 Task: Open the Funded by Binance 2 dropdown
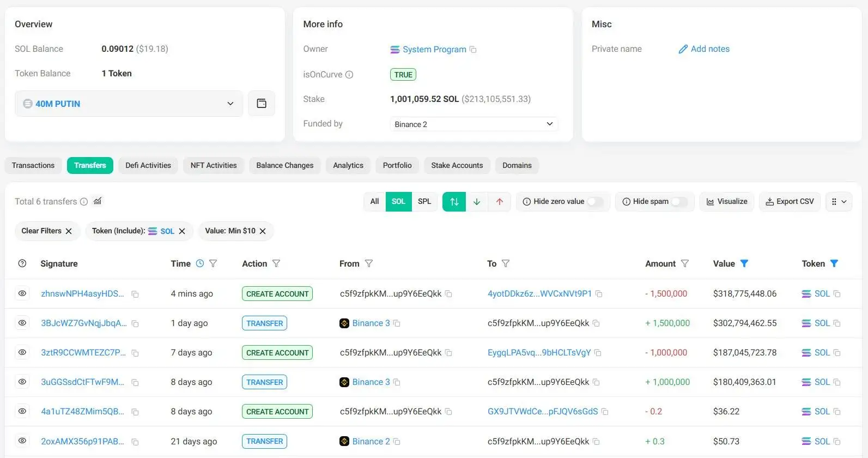474,124
